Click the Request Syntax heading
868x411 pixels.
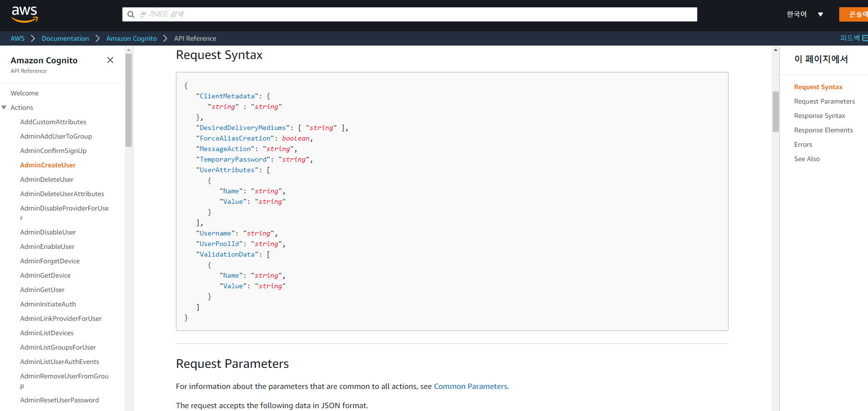coord(219,55)
